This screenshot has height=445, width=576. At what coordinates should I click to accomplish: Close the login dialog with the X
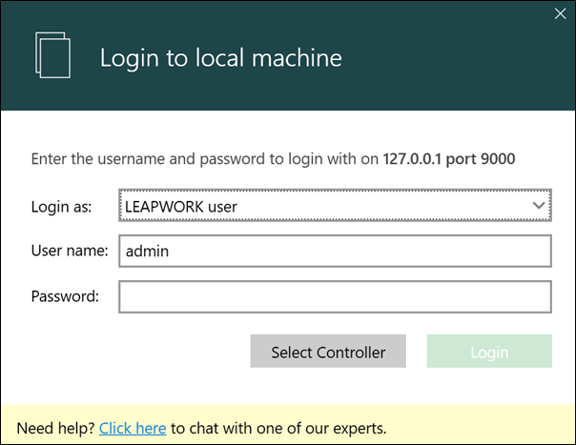(560, 14)
